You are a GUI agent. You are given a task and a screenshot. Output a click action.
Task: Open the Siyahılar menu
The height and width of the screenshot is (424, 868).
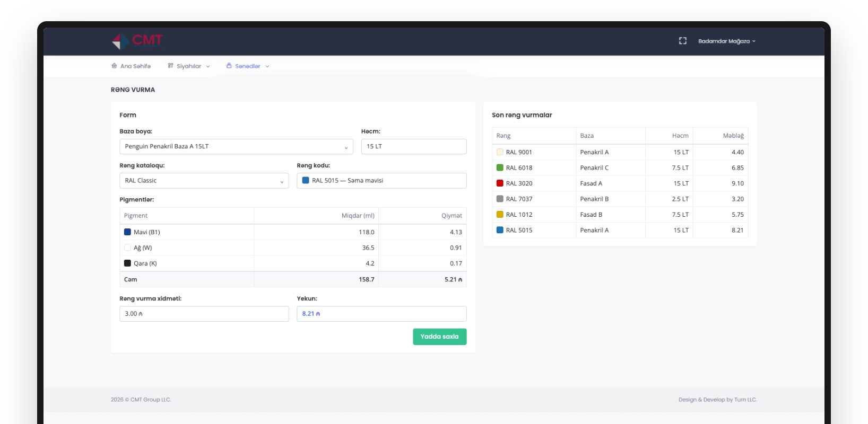tap(189, 66)
